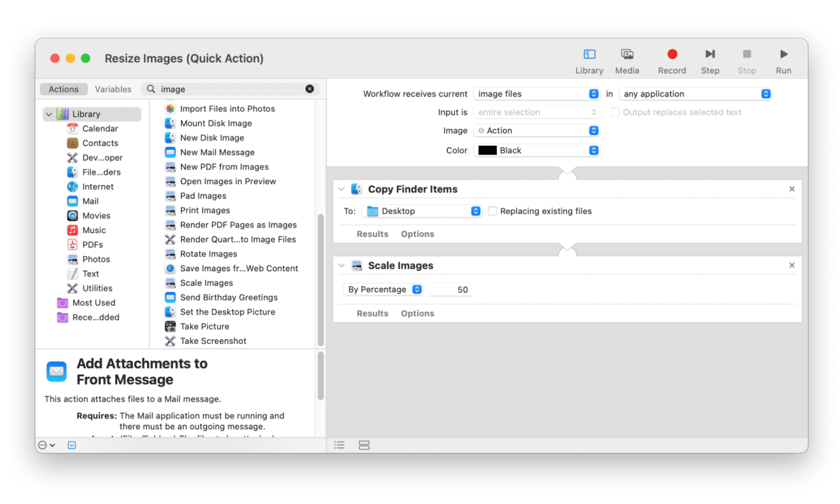Toggle the Library panel icon

pos(589,54)
